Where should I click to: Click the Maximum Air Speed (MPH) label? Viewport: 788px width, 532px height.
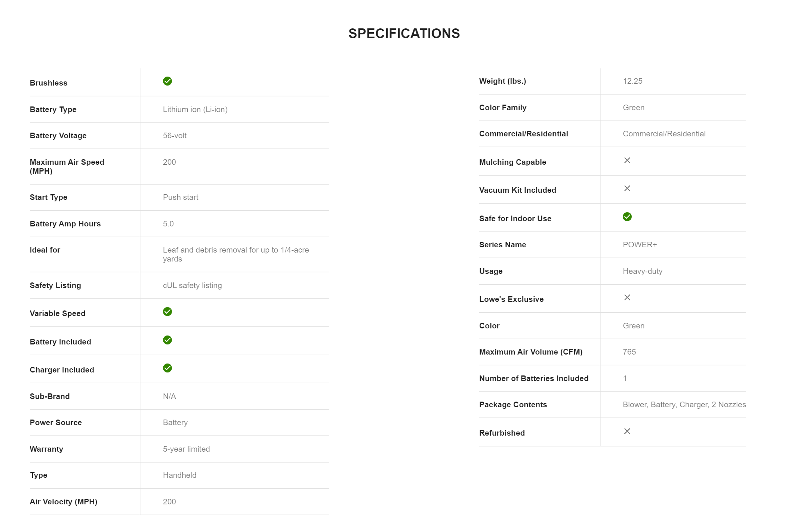pyautogui.click(x=67, y=166)
